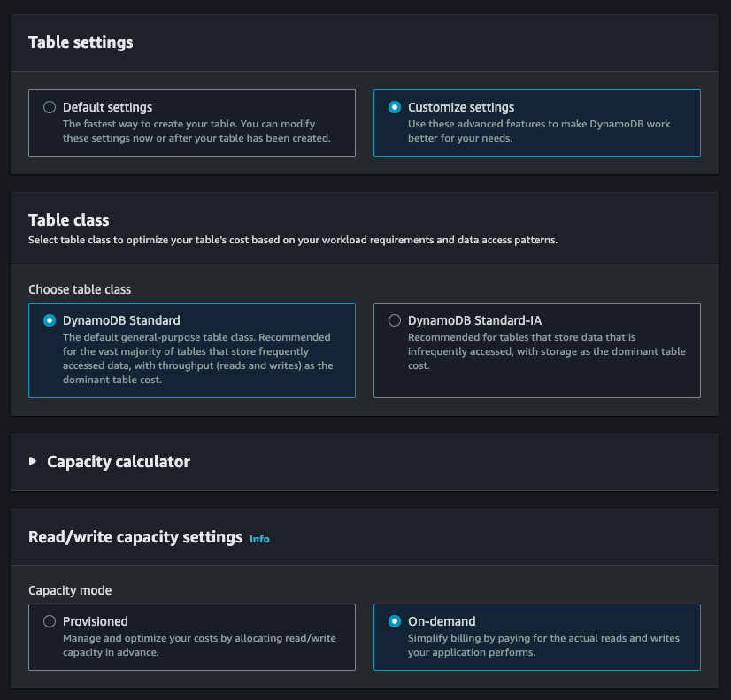Click the 'The fastest way to create your table' description
Image resolution: width=731 pixels, height=700 pixels.
pos(196,131)
